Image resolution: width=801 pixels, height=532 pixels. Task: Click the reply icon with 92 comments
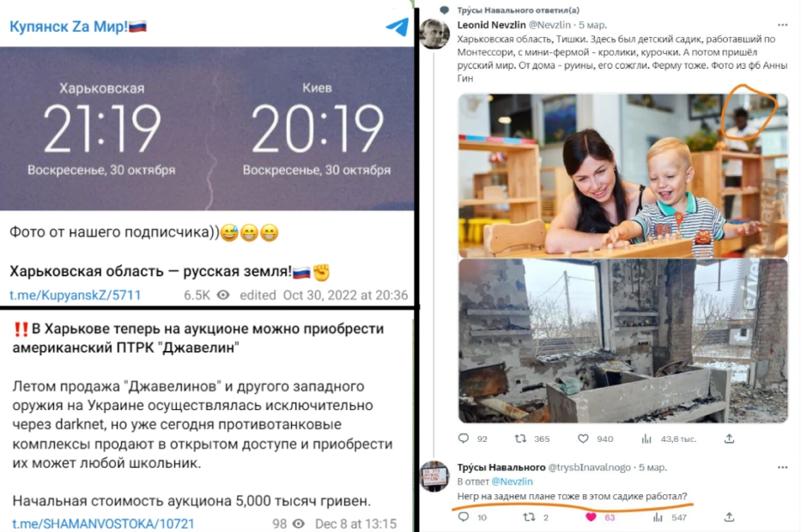click(464, 438)
